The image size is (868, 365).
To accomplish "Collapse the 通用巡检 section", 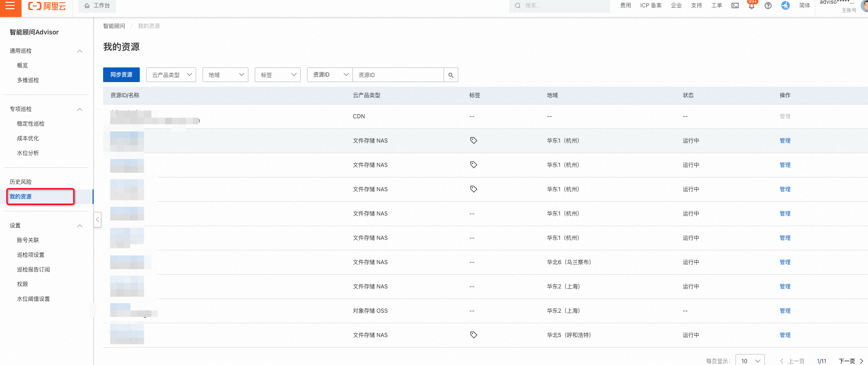I will pos(80,51).
